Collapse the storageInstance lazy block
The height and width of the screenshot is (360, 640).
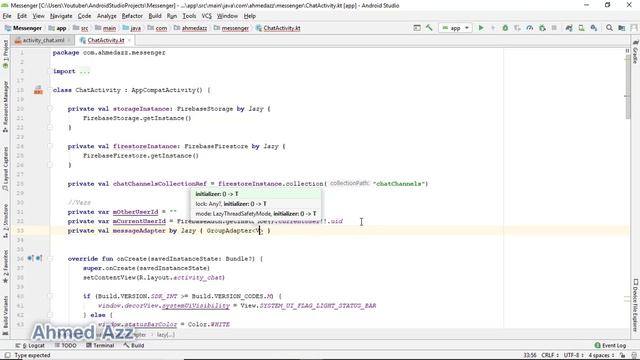tap(50, 109)
